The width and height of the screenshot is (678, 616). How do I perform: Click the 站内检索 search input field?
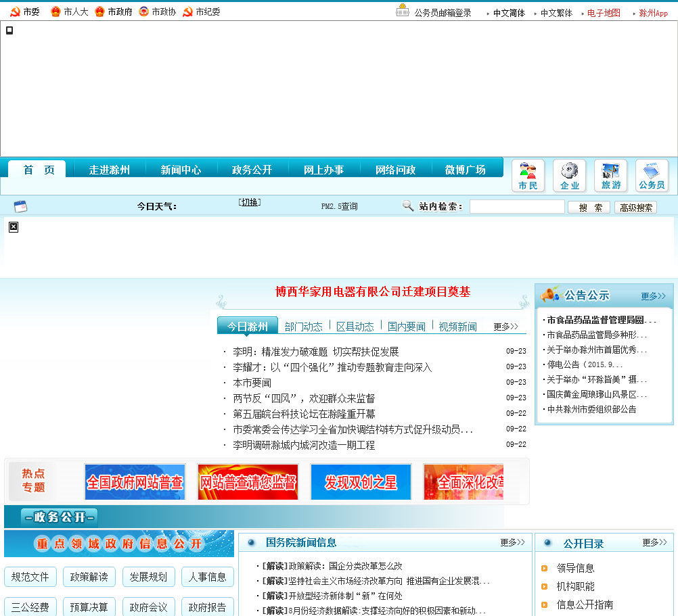point(517,207)
